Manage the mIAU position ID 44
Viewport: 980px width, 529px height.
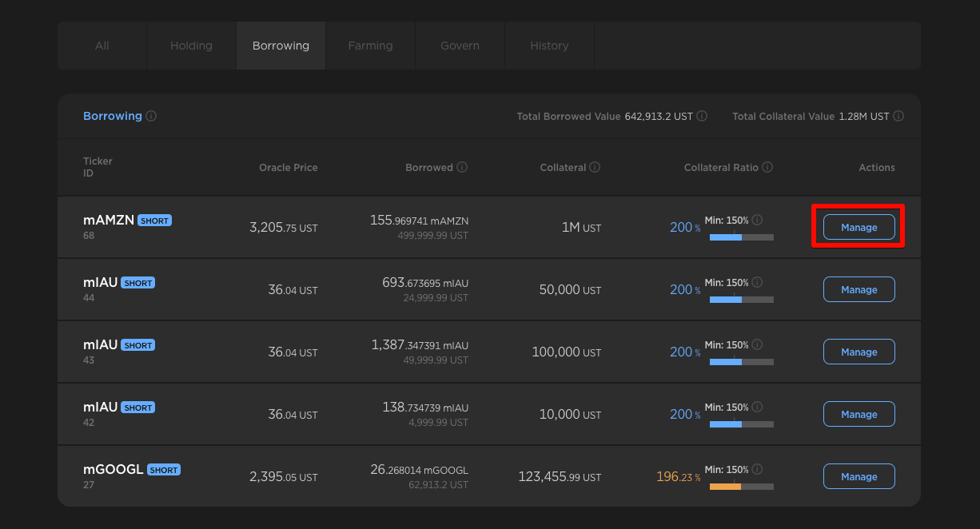click(x=858, y=289)
